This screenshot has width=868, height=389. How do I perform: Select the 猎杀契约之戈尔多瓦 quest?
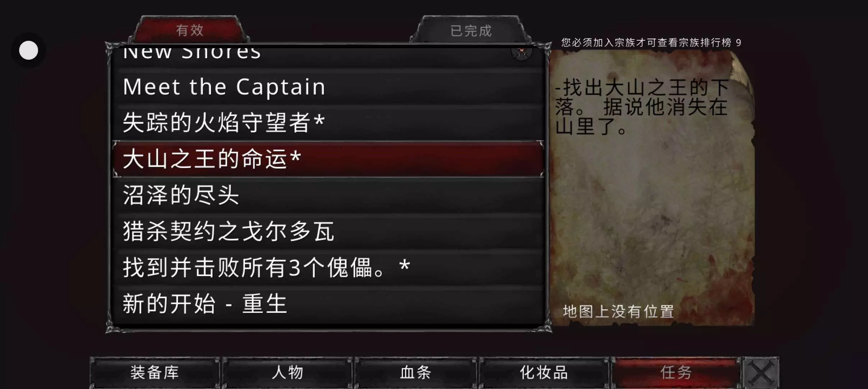click(x=328, y=231)
